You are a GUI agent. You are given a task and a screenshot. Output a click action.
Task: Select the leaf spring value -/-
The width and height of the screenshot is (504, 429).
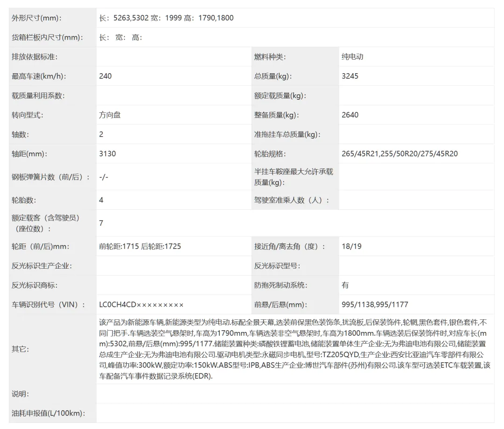pyautogui.click(x=104, y=177)
